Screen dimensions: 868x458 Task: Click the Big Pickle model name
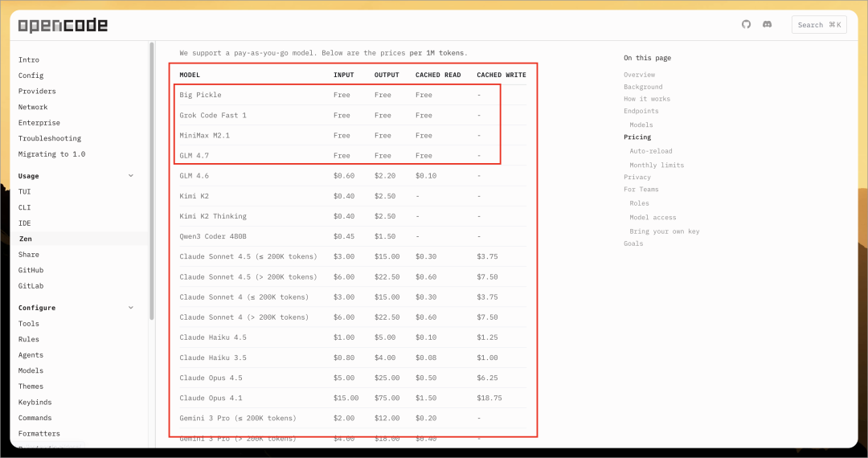click(x=200, y=95)
